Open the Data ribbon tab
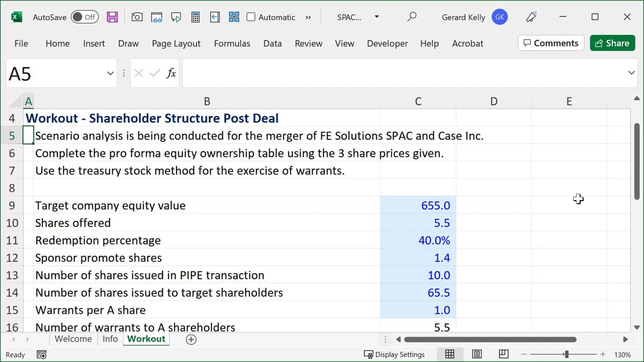 coord(273,43)
